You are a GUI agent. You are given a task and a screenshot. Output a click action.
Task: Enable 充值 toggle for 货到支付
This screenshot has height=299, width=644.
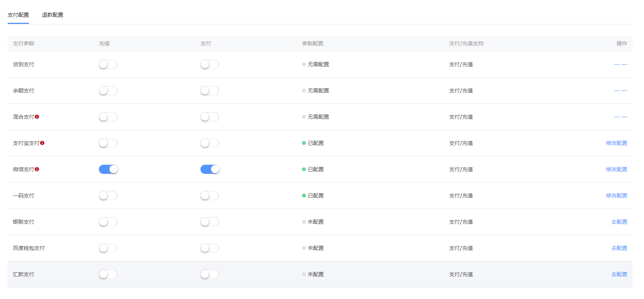point(108,64)
